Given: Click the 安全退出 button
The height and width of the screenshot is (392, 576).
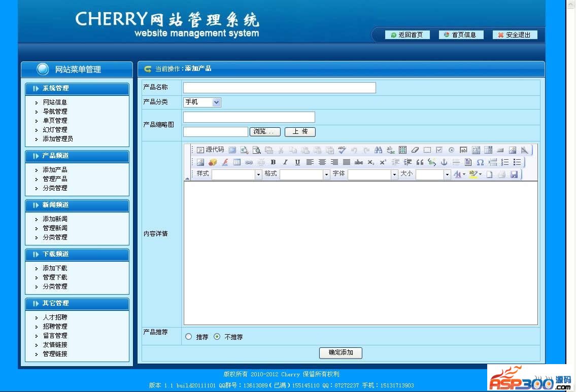Looking at the screenshot, I should pyautogui.click(x=515, y=35).
